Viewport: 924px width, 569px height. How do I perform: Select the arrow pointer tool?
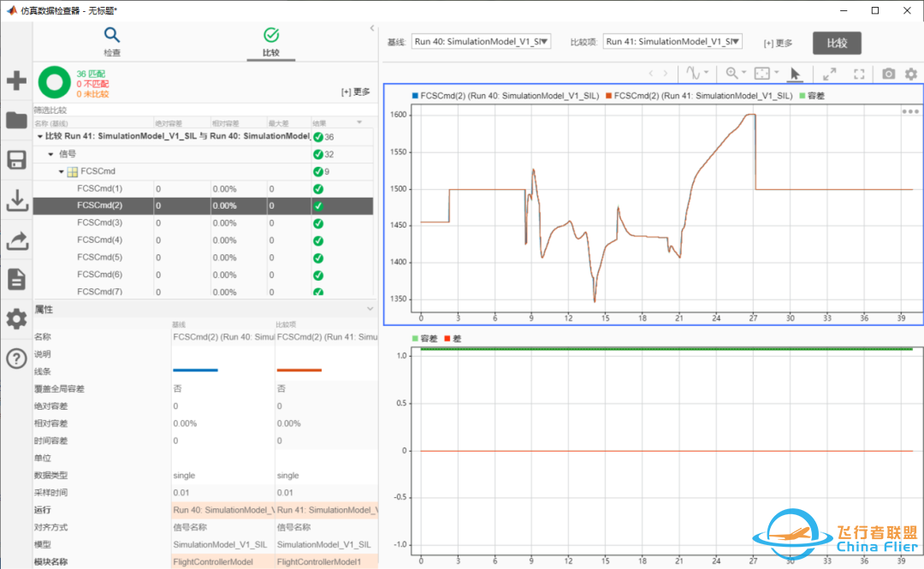[x=795, y=74]
